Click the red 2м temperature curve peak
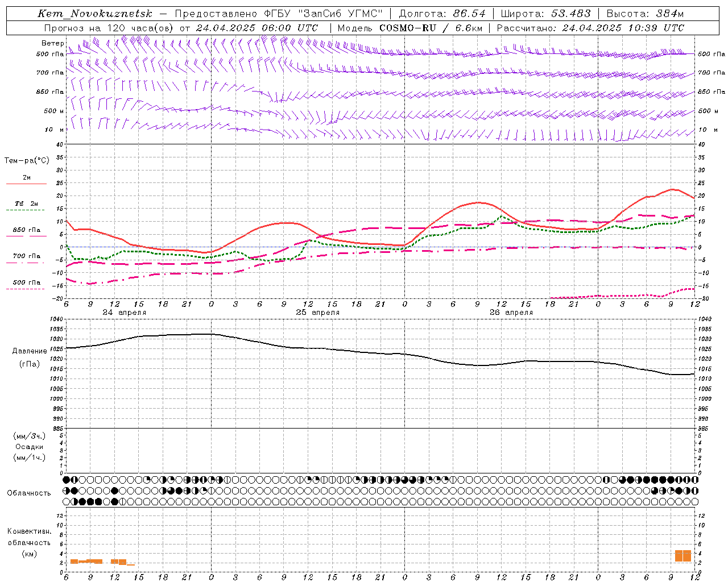728x582 pixels. point(672,189)
